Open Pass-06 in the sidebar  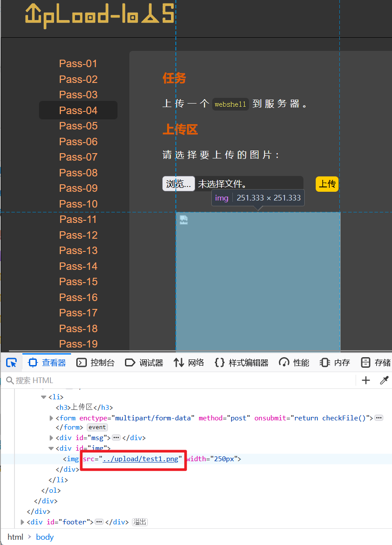[x=78, y=142]
